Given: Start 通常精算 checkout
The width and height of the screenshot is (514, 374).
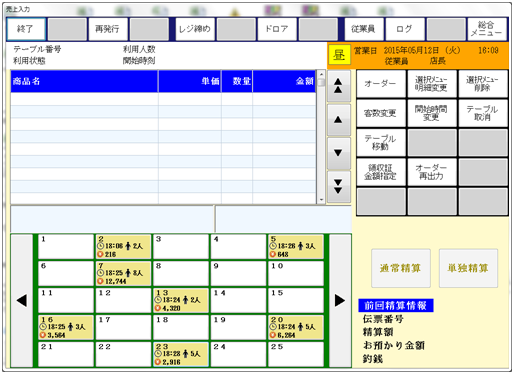Looking at the screenshot, I should point(401,268).
